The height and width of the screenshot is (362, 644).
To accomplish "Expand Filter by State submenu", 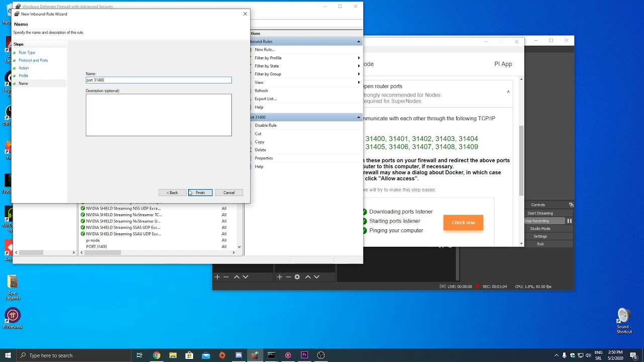I will coord(359,66).
